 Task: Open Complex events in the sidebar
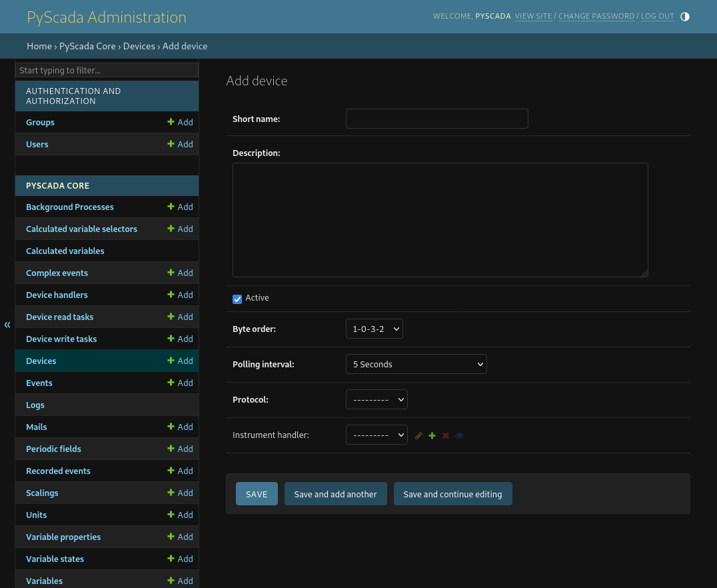coord(57,273)
